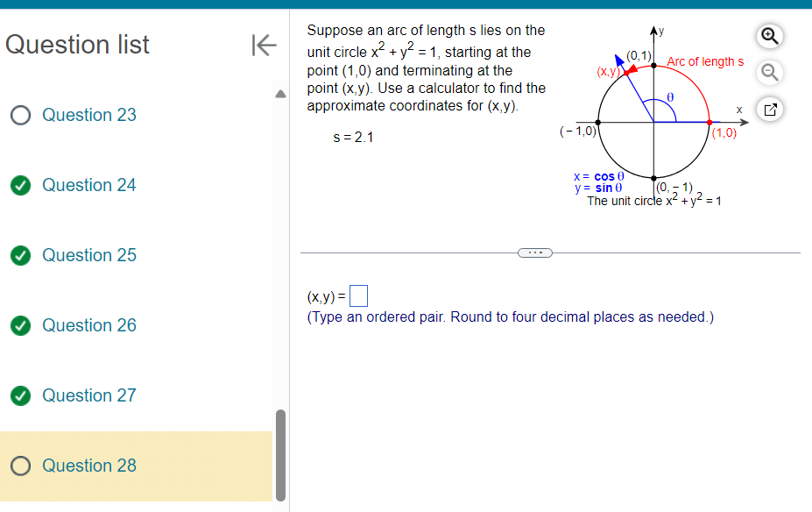Click the green checkmark beside Question 24
Image resolution: width=812 pixels, height=512 pixels.
(19, 185)
